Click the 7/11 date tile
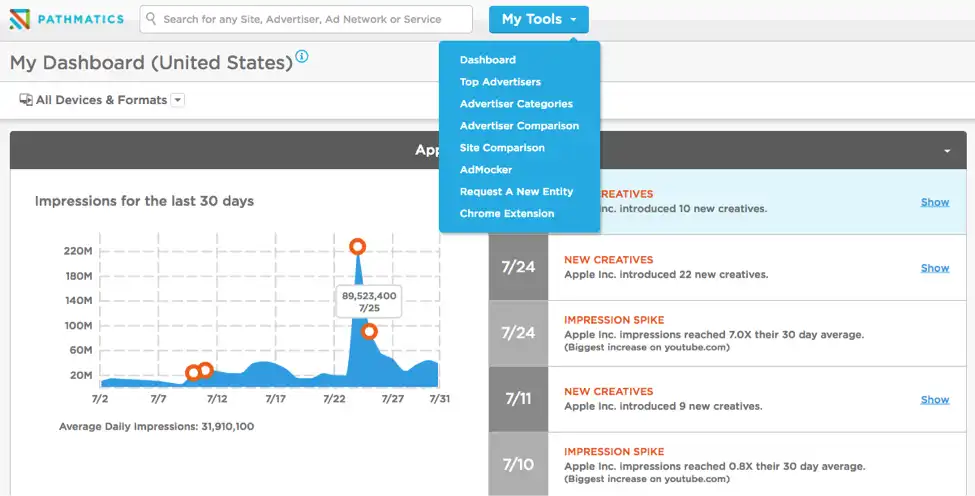 pyautogui.click(x=519, y=399)
